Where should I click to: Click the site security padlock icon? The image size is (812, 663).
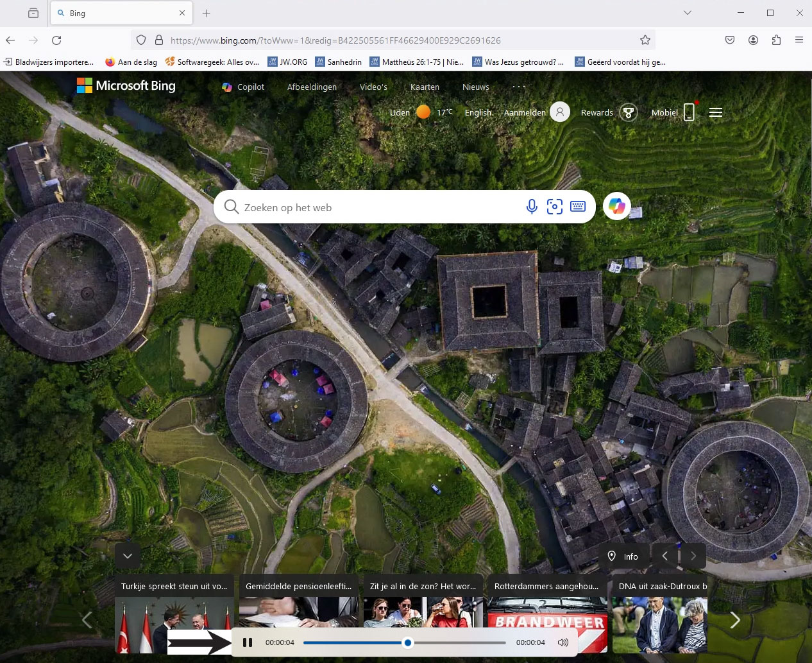(159, 40)
